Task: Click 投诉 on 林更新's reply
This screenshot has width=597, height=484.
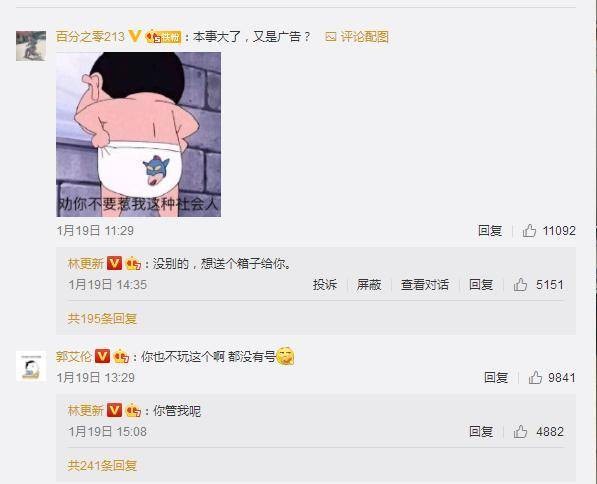Action: pos(325,284)
